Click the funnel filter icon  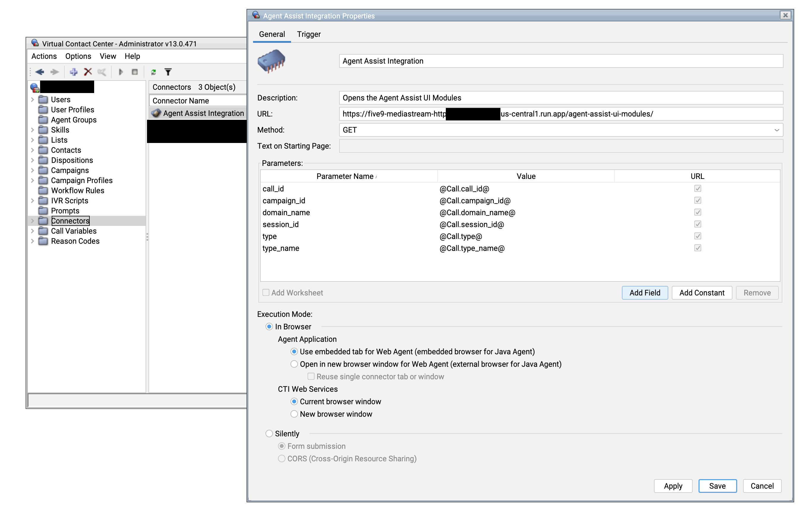tap(168, 72)
